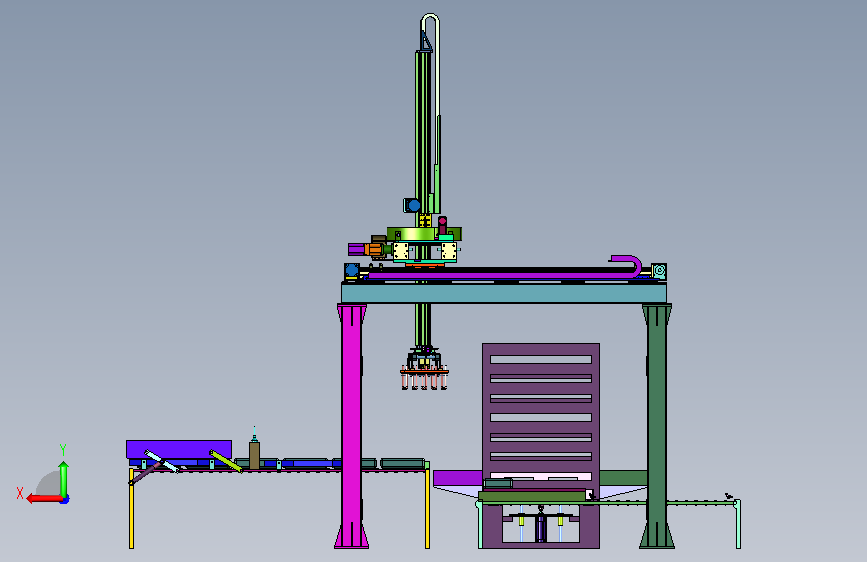Select the round green carriage plate
Screen dimensions: 867x562
[424, 233]
